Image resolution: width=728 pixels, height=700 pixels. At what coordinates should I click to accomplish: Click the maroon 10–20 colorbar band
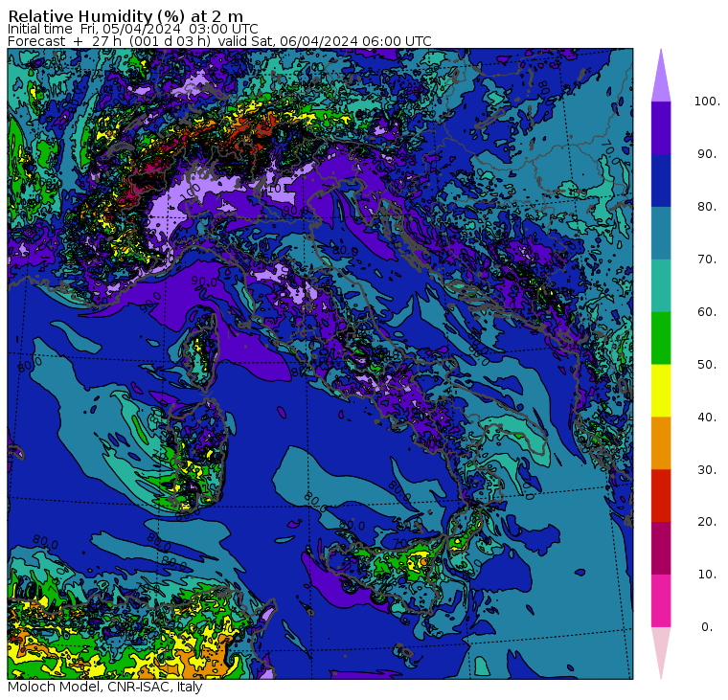pyautogui.click(x=661, y=548)
